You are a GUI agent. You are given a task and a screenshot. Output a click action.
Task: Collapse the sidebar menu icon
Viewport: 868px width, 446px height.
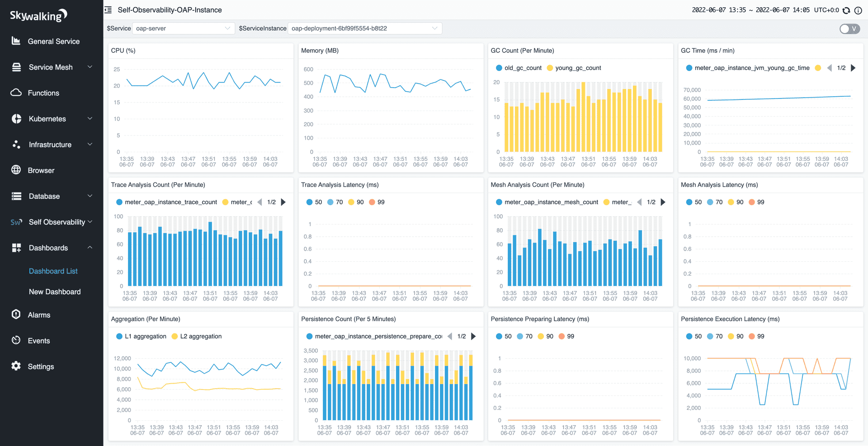click(x=108, y=9)
